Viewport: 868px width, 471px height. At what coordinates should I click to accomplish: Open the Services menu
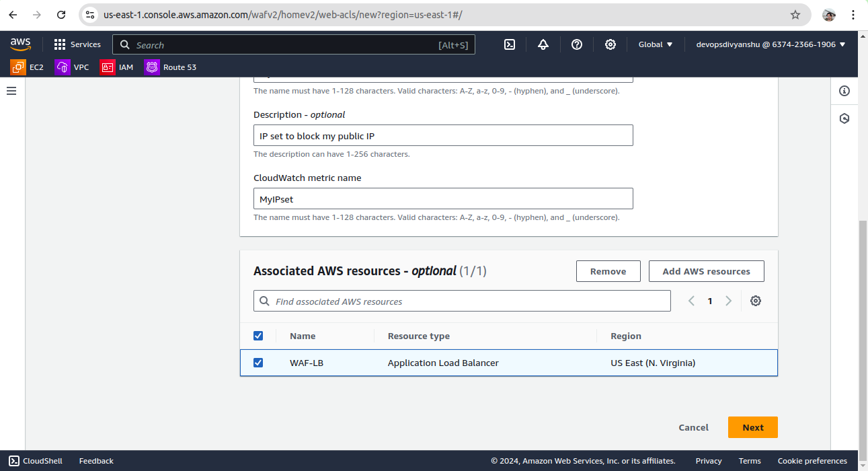click(77, 44)
